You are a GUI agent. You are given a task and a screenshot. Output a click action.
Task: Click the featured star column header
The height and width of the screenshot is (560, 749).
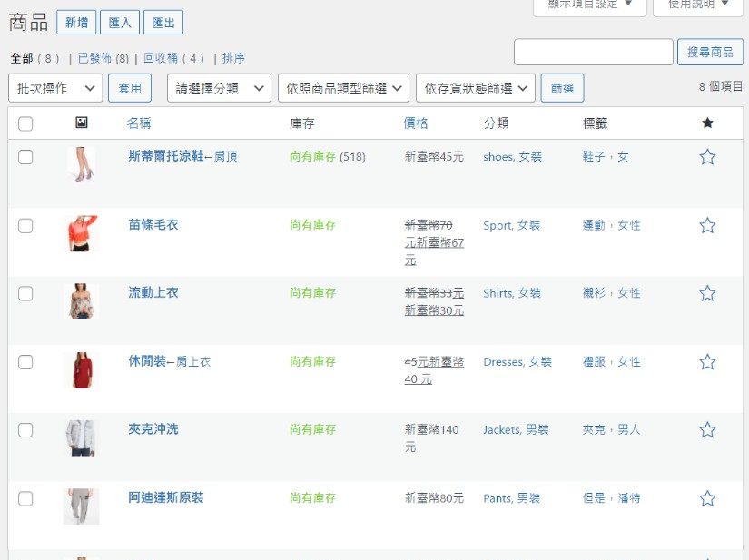(x=707, y=123)
